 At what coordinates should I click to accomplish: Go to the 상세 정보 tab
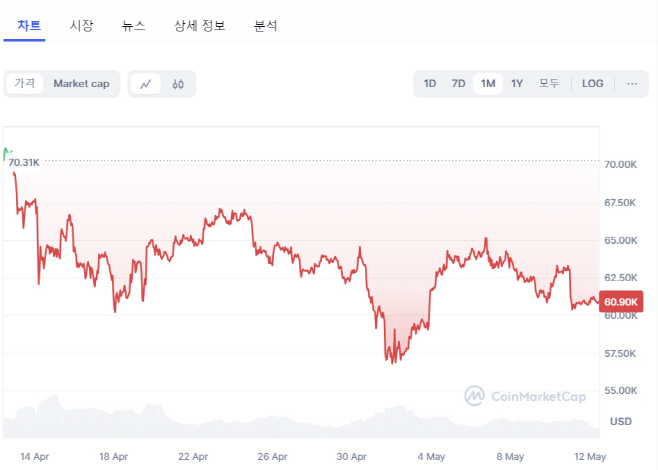click(200, 26)
